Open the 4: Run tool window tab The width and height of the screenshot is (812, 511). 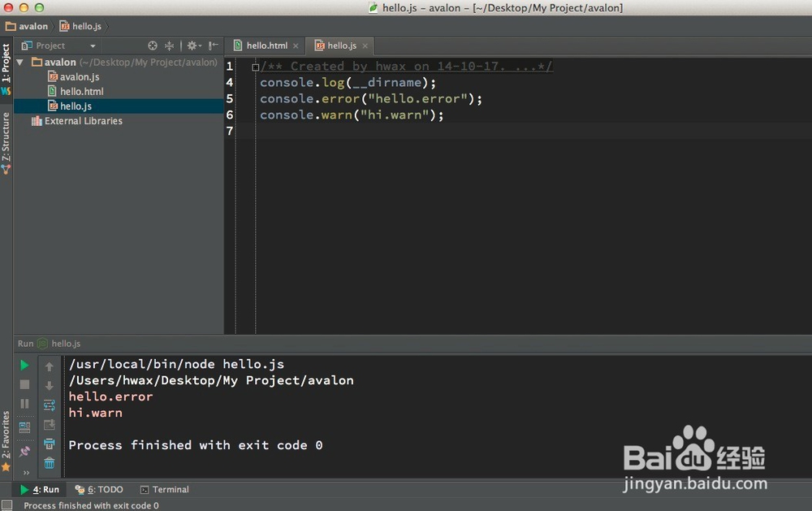[39, 489]
